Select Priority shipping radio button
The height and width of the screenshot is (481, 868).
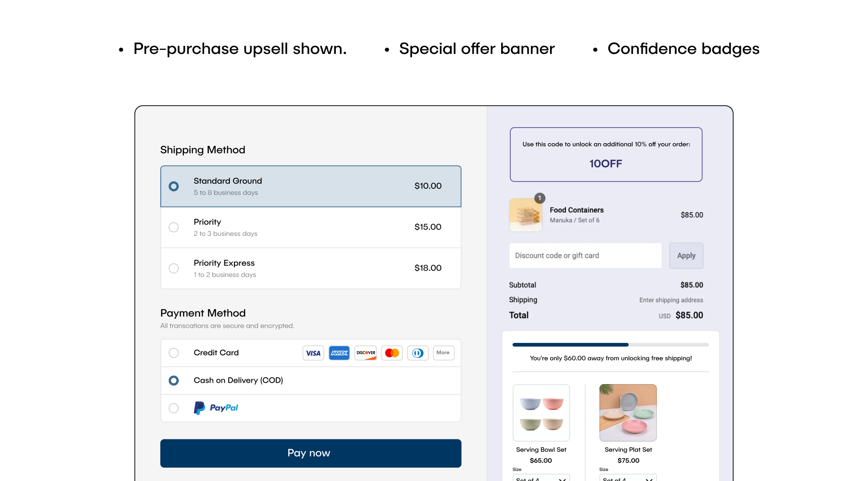(x=174, y=227)
